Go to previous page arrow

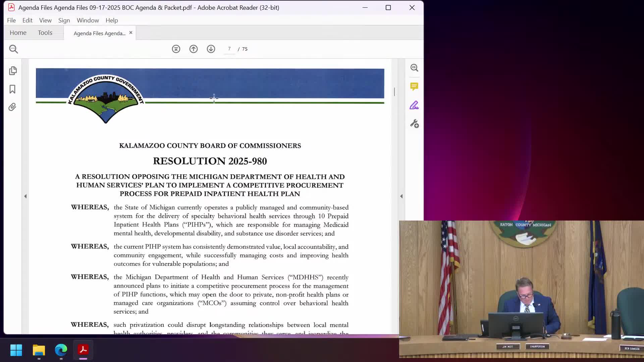click(x=194, y=49)
